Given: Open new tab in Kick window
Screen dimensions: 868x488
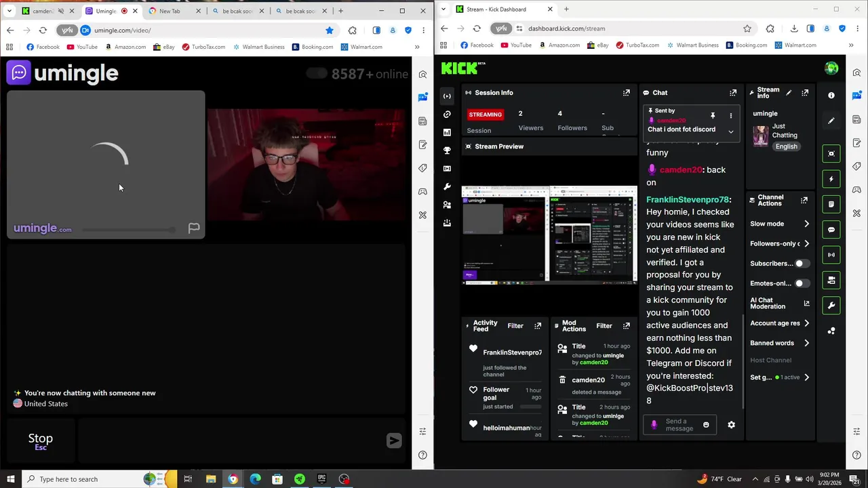Looking at the screenshot, I should point(566,9).
